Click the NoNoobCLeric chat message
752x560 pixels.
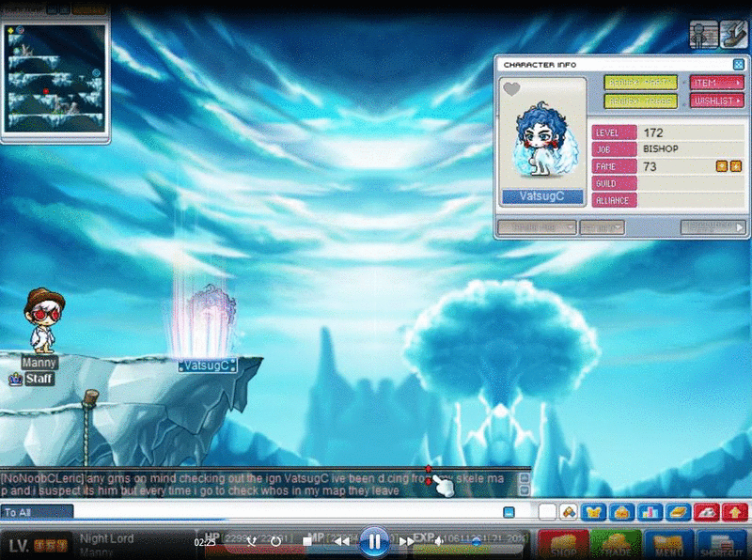point(253,484)
